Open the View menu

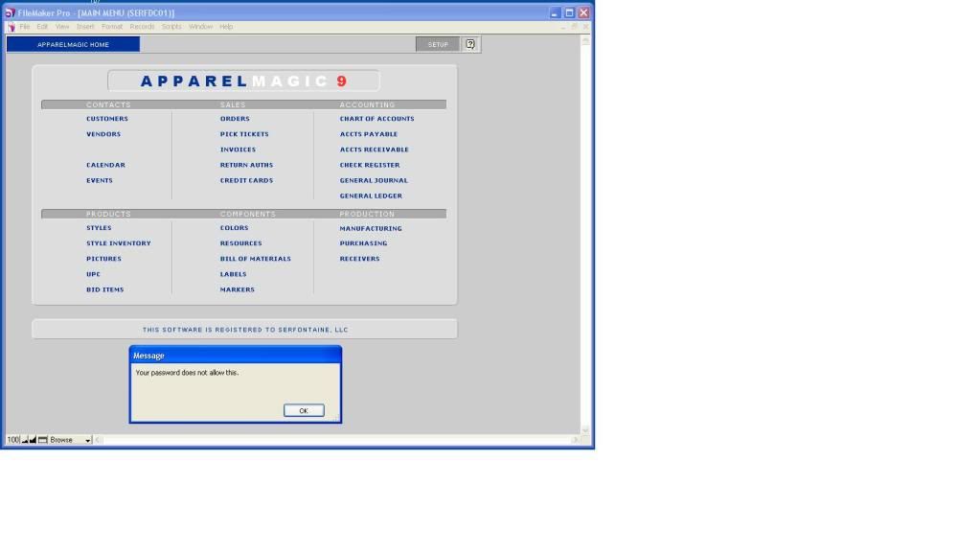pyautogui.click(x=62, y=27)
